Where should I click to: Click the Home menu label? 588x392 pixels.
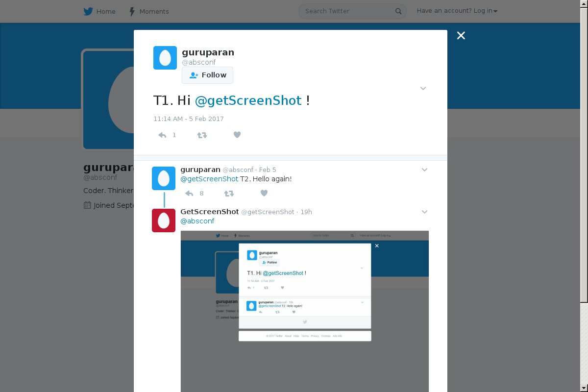pyautogui.click(x=106, y=11)
